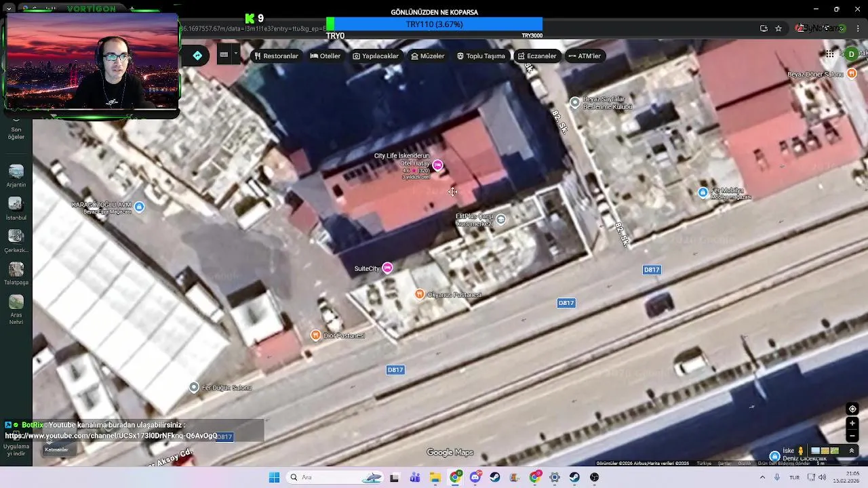
Task: Select the Beyaz Döner Salonu restaurant marker
Action: (852, 74)
